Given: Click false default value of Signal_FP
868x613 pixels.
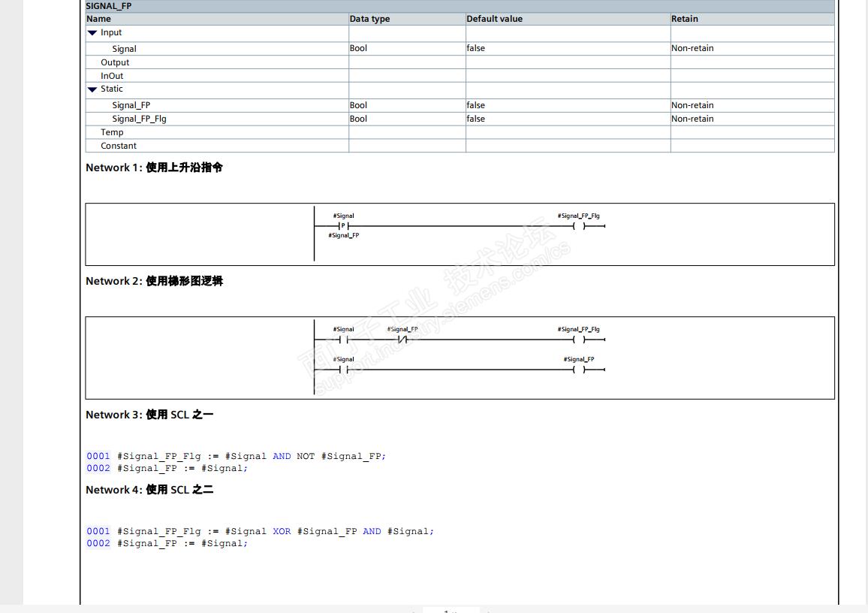Looking at the screenshot, I should point(475,105).
